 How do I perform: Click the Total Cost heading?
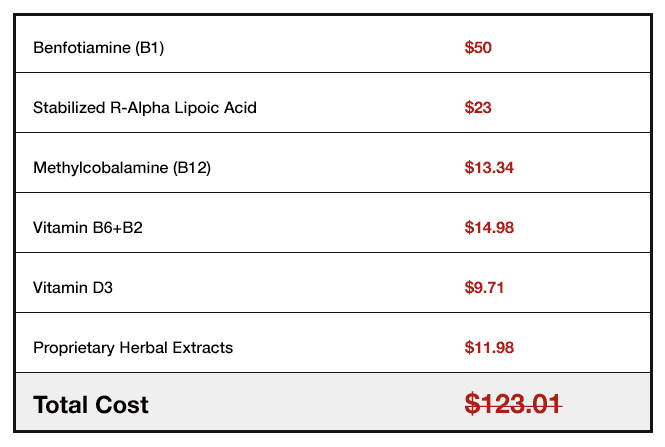point(91,405)
